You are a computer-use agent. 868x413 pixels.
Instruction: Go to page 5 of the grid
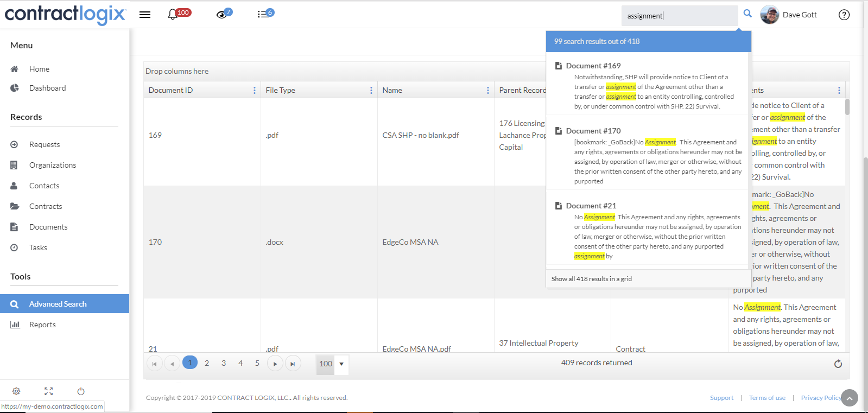pos(257,363)
